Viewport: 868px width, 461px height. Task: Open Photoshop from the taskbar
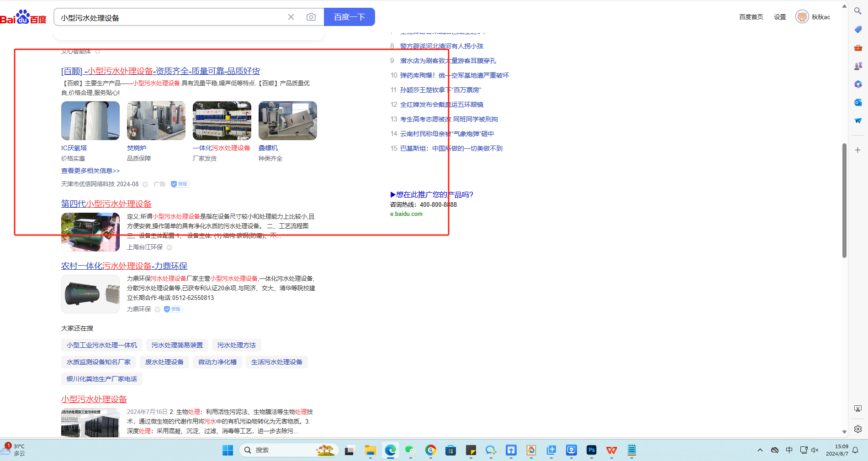pos(591,450)
